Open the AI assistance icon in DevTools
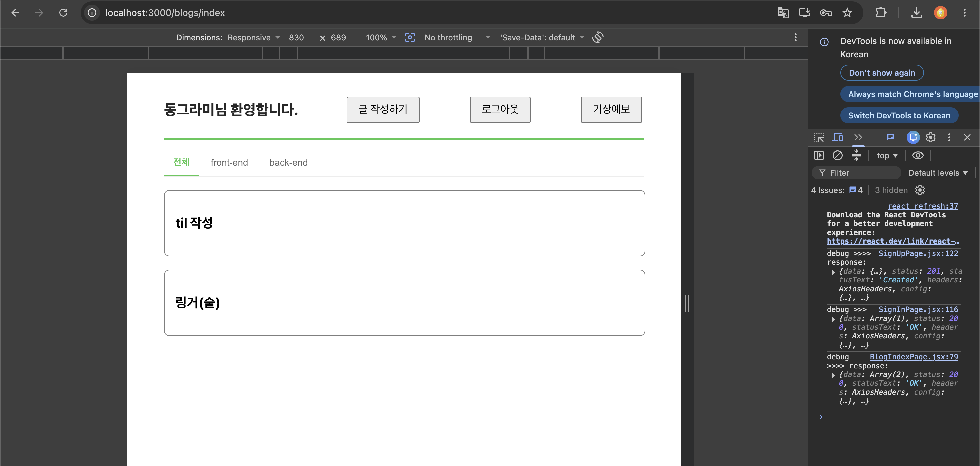Viewport: 980px width, 466px height. tap(913, 137)
